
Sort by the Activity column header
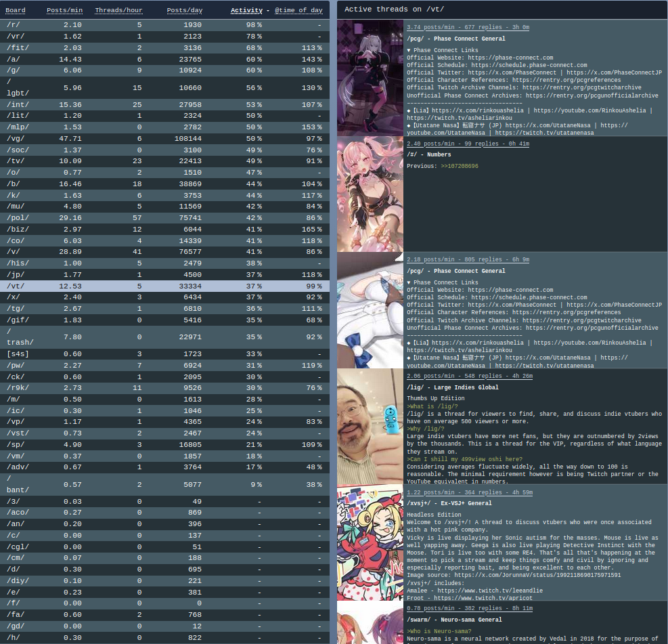[x=246, y=10]
